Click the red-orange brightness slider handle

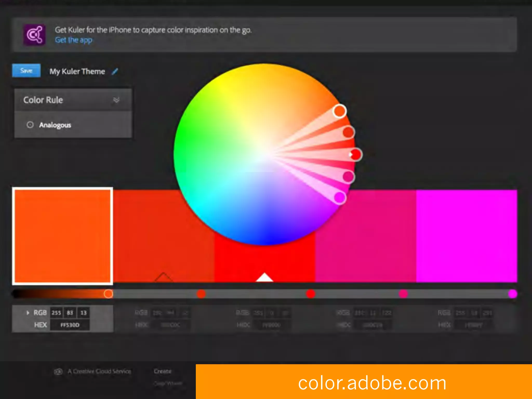(x=201, y=294)
